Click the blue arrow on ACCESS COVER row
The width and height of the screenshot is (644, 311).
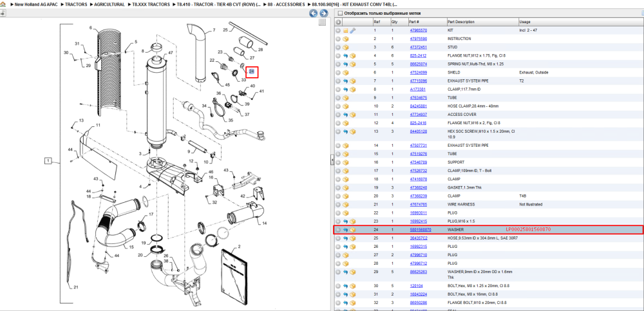coord(345,115)
